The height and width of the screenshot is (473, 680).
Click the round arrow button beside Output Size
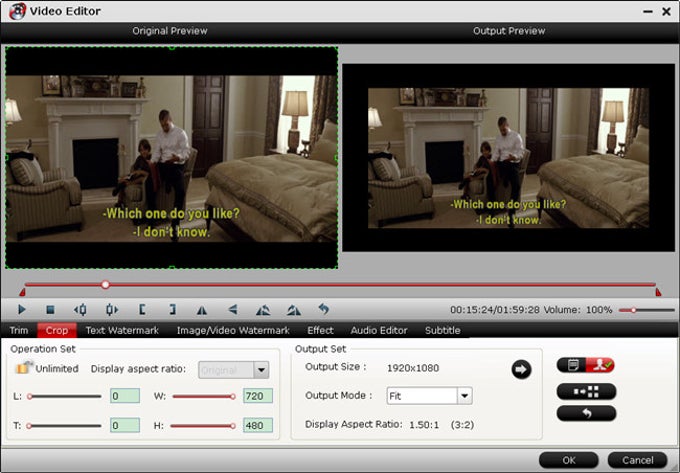click(x=521, y=369)
